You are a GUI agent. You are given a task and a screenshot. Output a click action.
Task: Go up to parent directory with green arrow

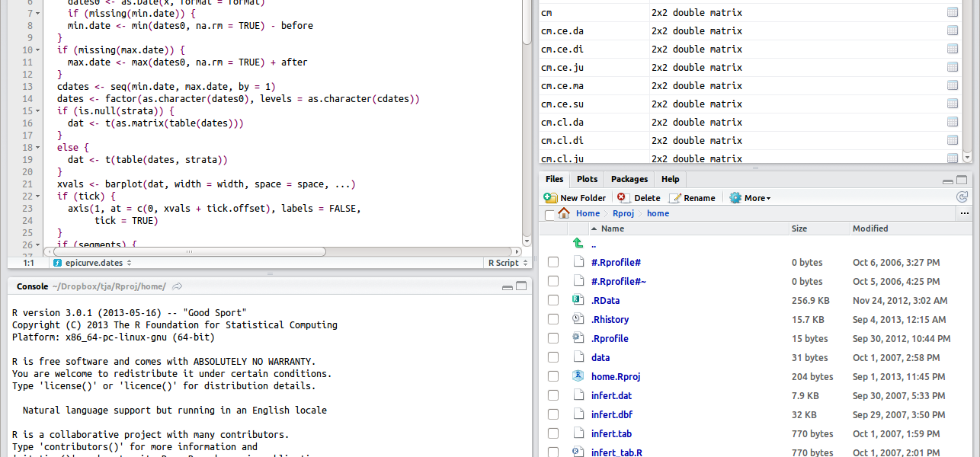(x=578, y=244)
